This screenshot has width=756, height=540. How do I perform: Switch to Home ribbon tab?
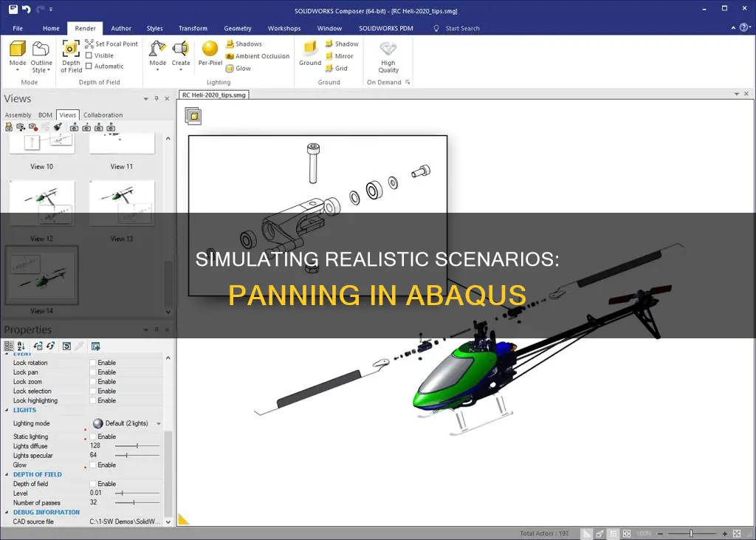pos(51,29)
